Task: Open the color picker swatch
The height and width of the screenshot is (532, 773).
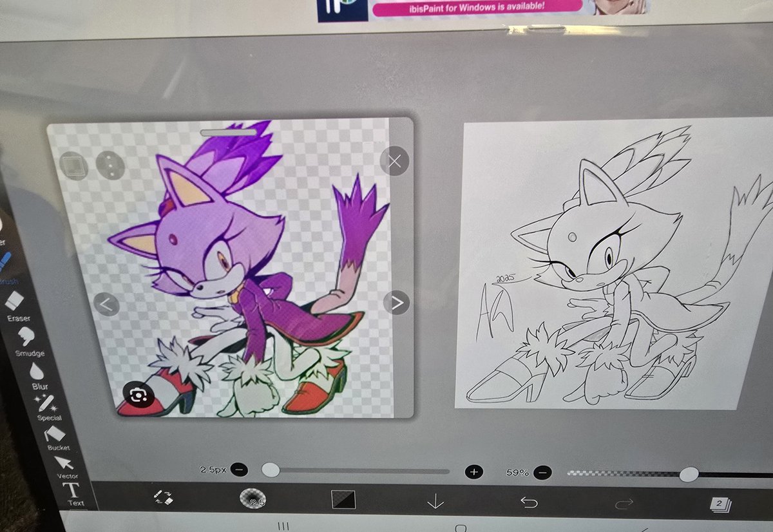Action: (343, 500)
